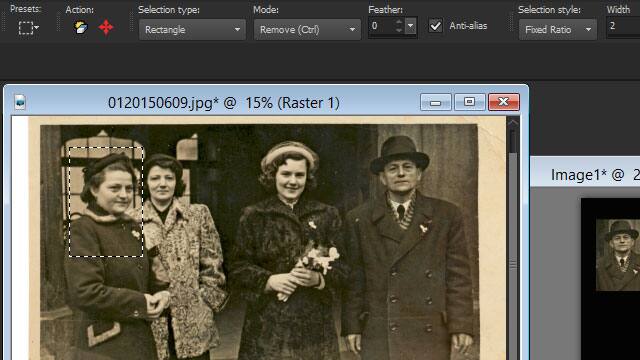
Task: Click the 0120150609.jpg window title text
Action: point(224,103)
